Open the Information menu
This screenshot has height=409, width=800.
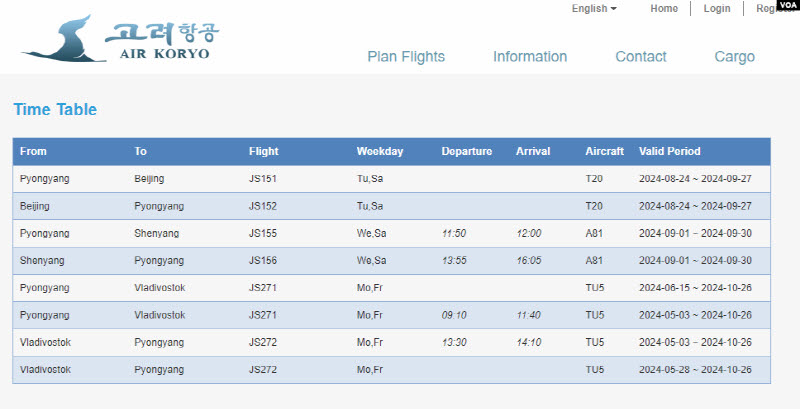pyautogui.click(x=530, y=57)
